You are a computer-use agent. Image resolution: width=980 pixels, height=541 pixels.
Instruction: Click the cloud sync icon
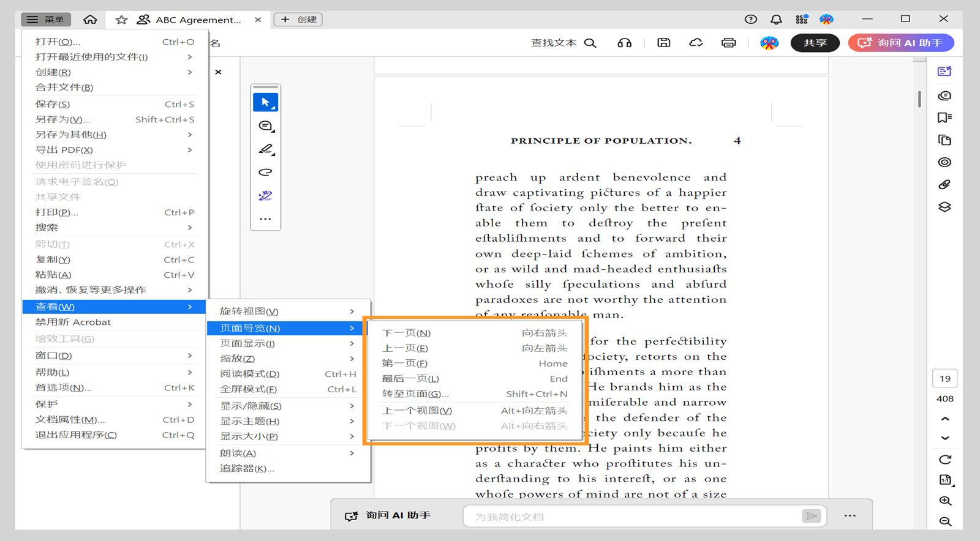point(696,43)
